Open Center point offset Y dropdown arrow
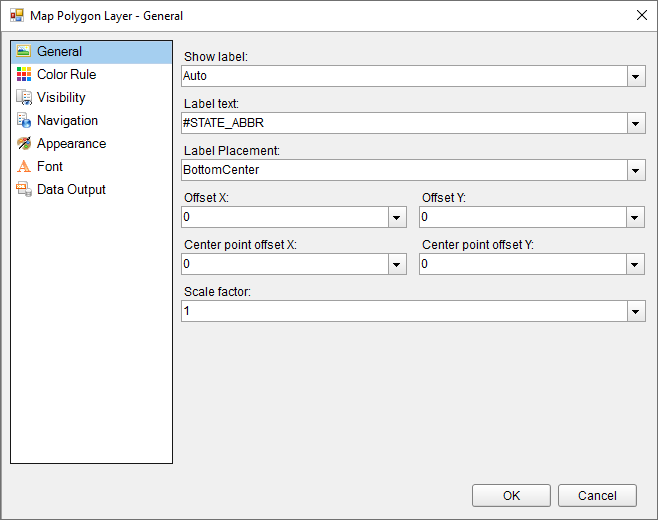 635,264
